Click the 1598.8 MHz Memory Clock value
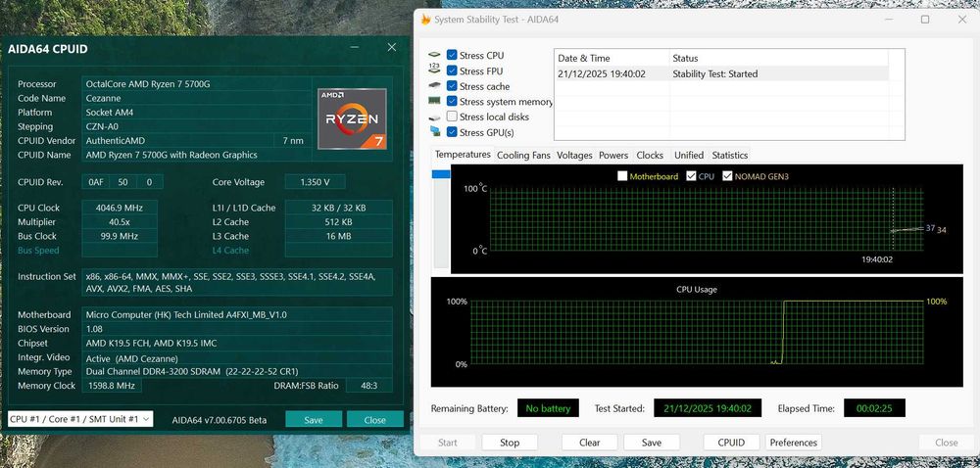 [112, 386]
